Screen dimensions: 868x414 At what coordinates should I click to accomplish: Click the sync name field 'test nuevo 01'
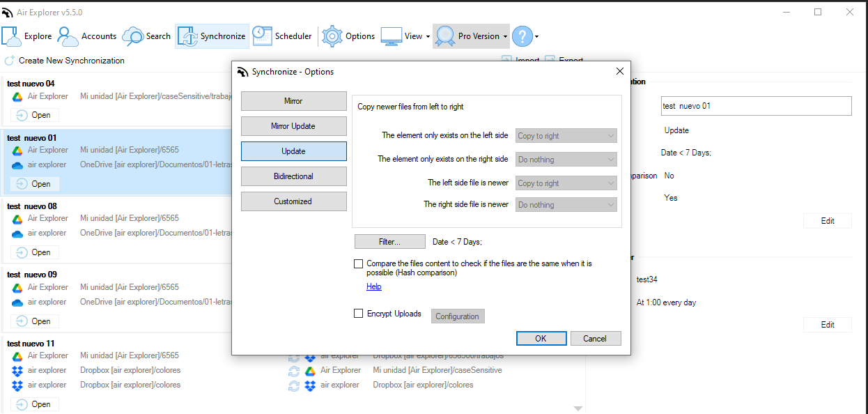[x=756, y=106]
